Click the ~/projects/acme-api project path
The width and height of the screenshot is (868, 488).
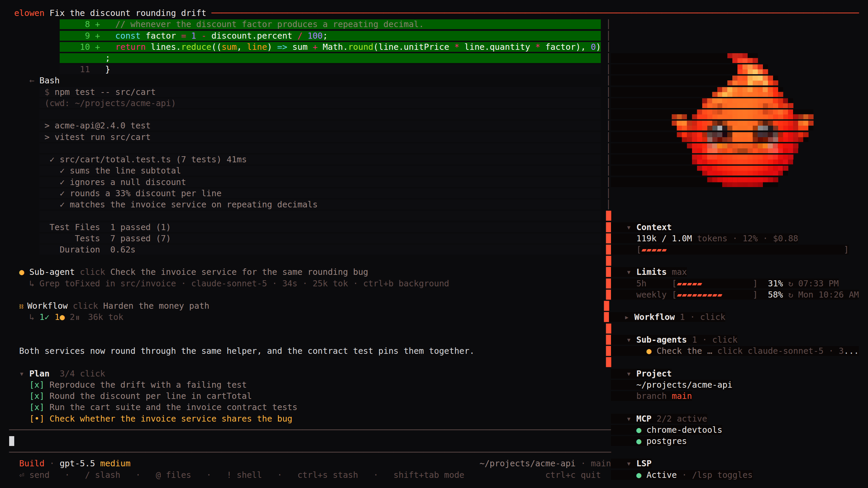pyautogui.click(x=684, y=385)
